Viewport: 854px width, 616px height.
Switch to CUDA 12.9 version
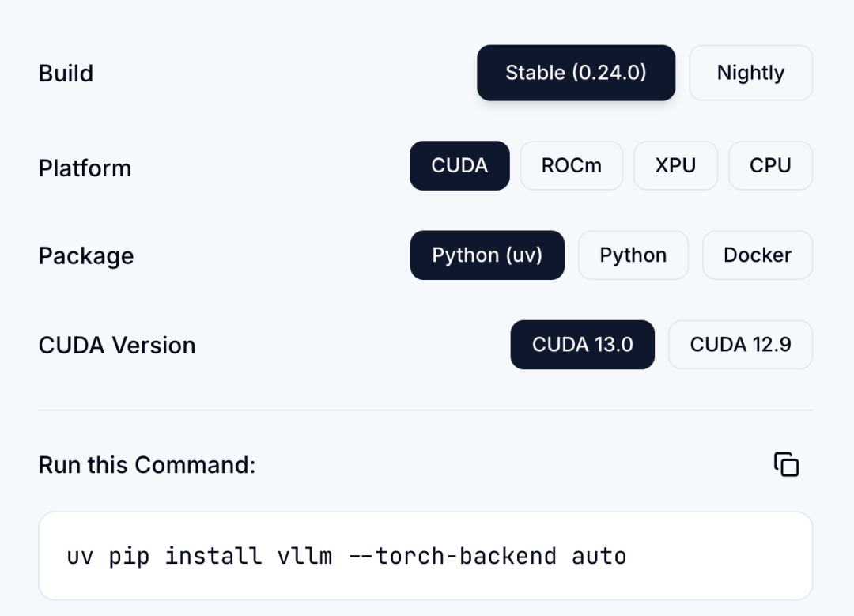tap(740, 345)
